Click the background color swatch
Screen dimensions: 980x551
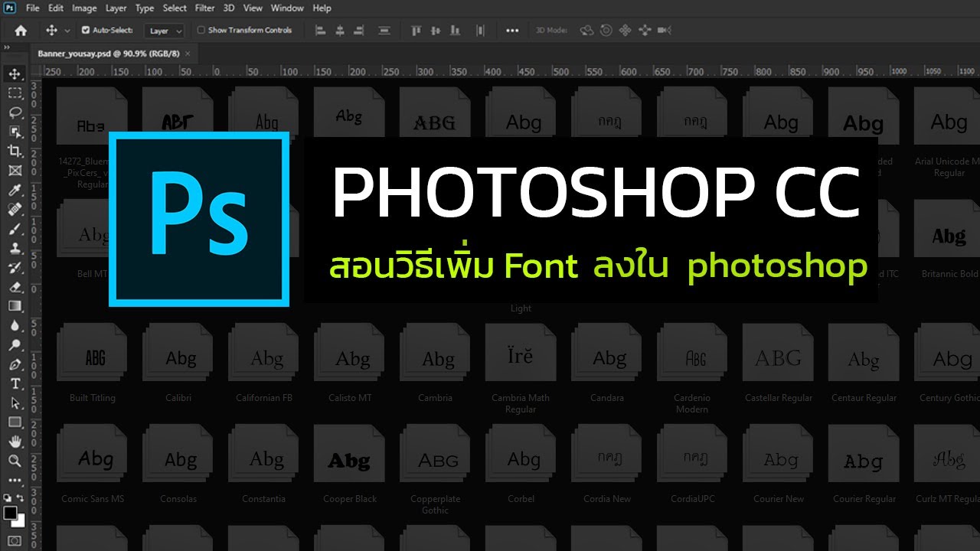(19, 522)
